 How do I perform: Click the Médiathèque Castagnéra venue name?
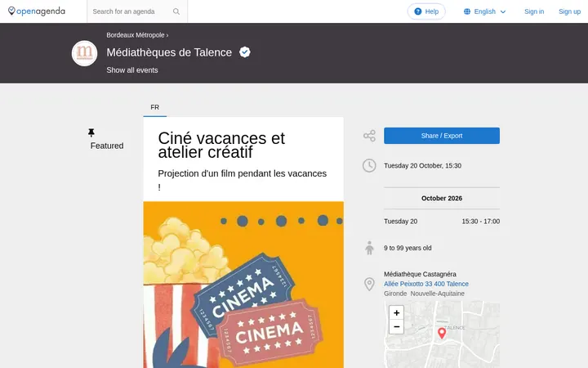[x=420, y=274]
